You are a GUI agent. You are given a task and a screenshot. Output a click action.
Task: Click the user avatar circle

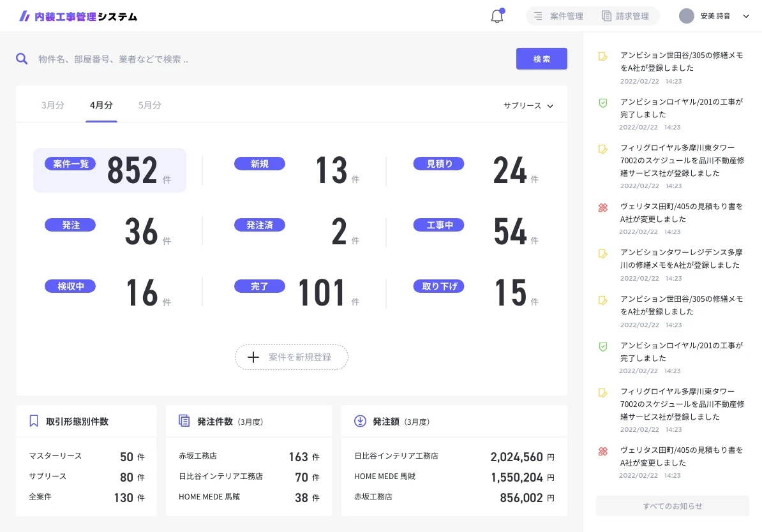(x=686, y=16)
